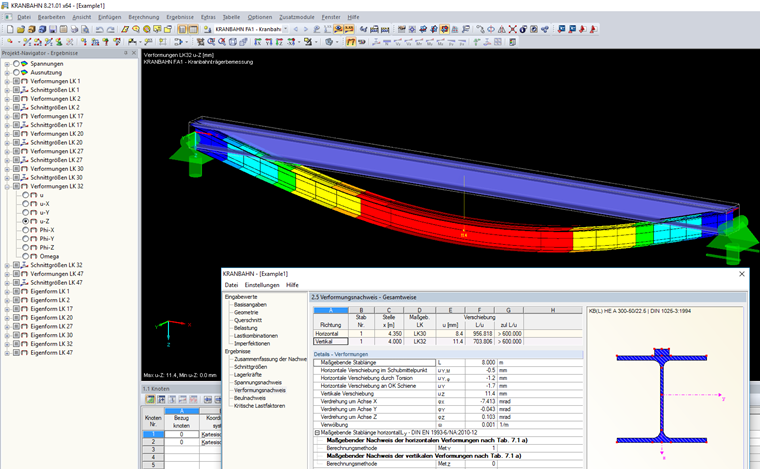Save the model with the floppy disk icon
This screenshot has width=760, height=469.
53,29
